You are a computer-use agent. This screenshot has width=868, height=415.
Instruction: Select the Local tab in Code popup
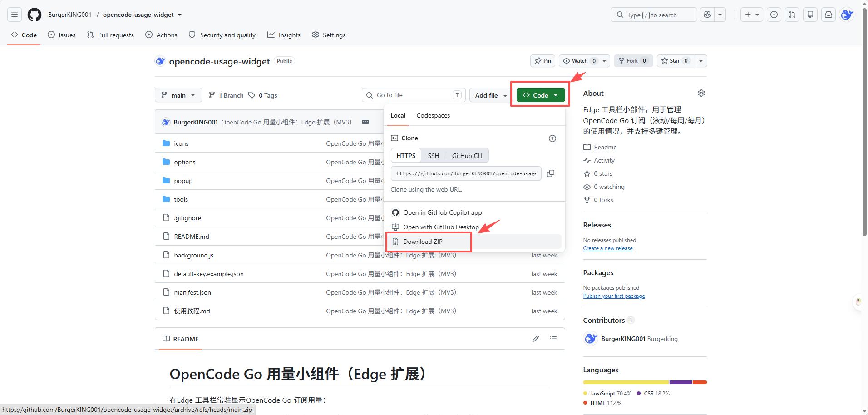[x=398, y=115]
